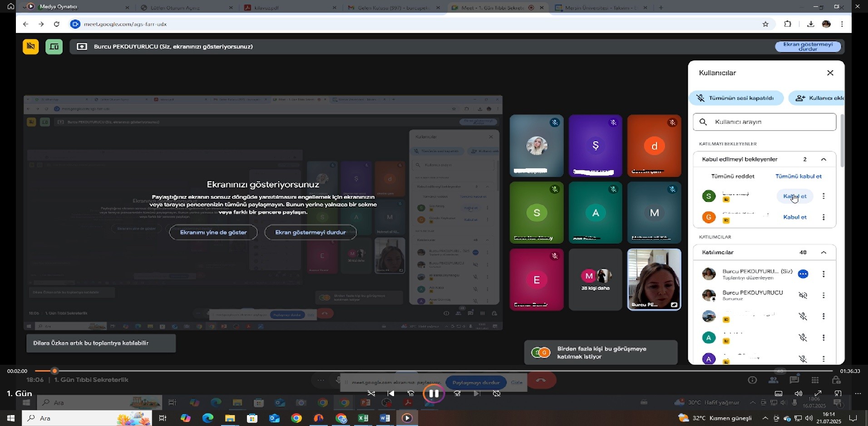Toggle shuffle in the media player
Image resolution: width=868 pixels, height=426 pixels.
tap(371, 393)
